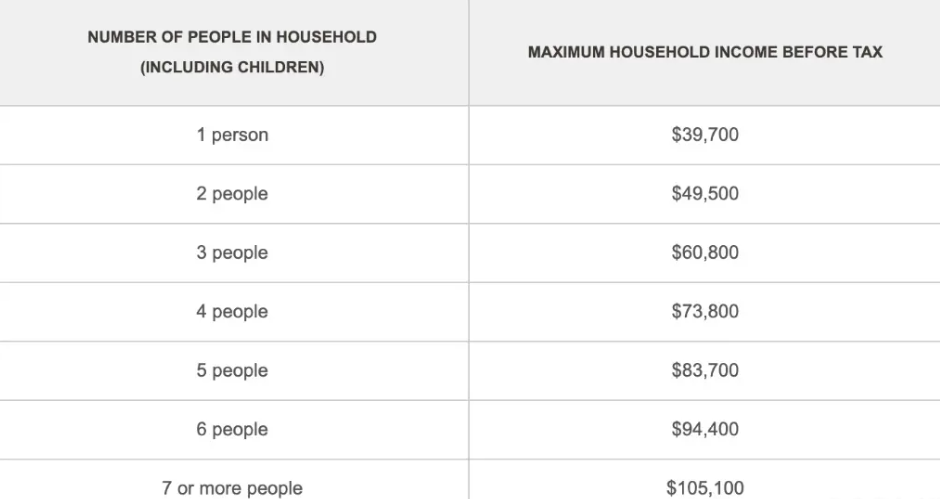Viewport: 940px width, 499px height.
Task: Click the $105,100 income value
Action: (x=705, y=488)
